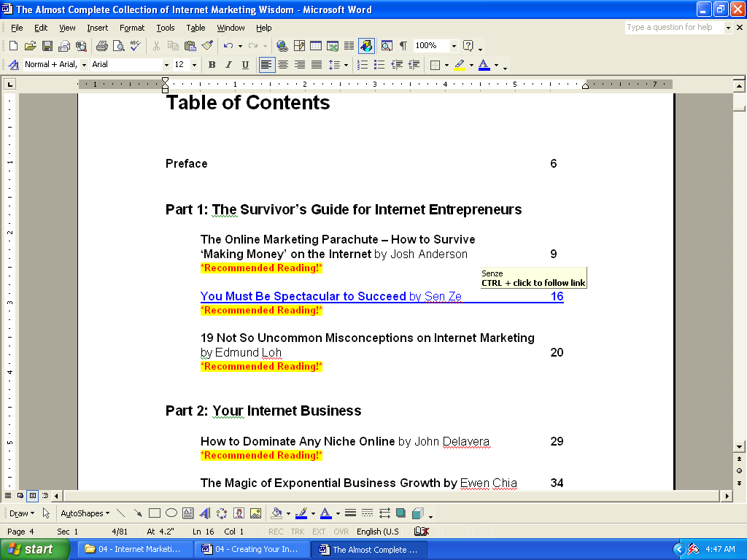Click the 'Type a question for help' box
This screenshot has width=747, height=560.
coord(673,28)
